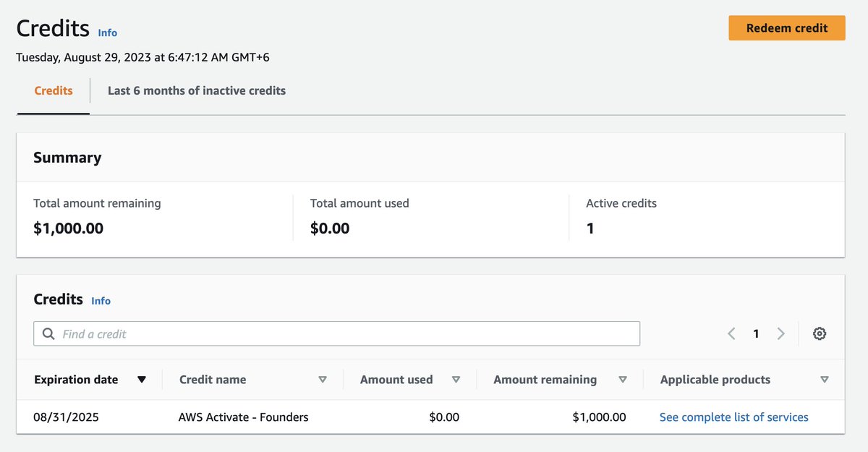The height and width of the screenshot is (452, 868).
Task: Click the search magnifier icon
Action: [48, 333]
